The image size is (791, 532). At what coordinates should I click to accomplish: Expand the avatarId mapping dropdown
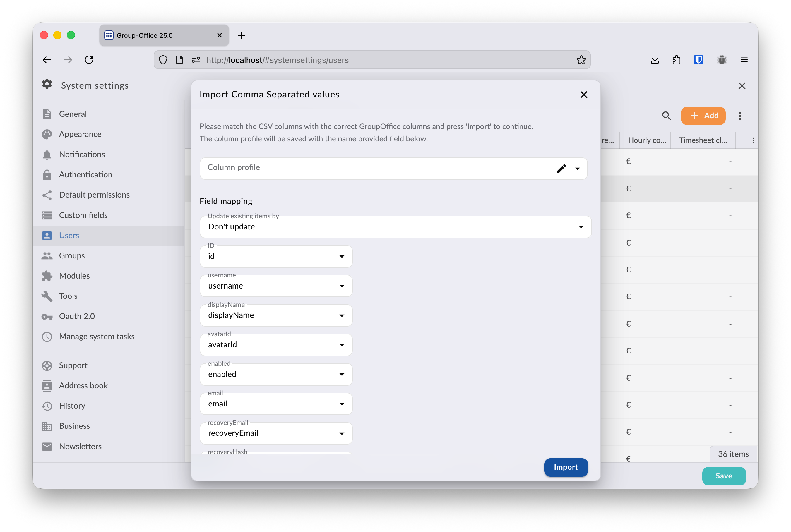point(342,345)
